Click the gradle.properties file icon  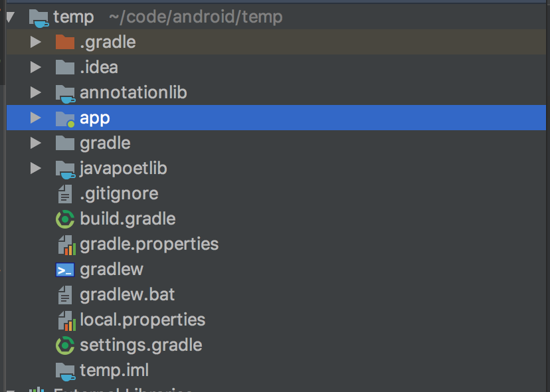(x=64, y=245)
